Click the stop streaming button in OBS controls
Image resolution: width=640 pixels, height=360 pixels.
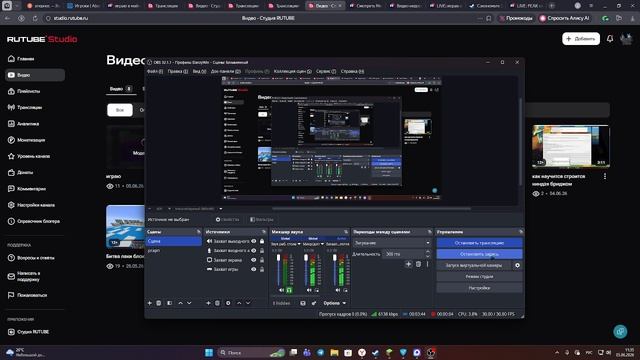479,243
